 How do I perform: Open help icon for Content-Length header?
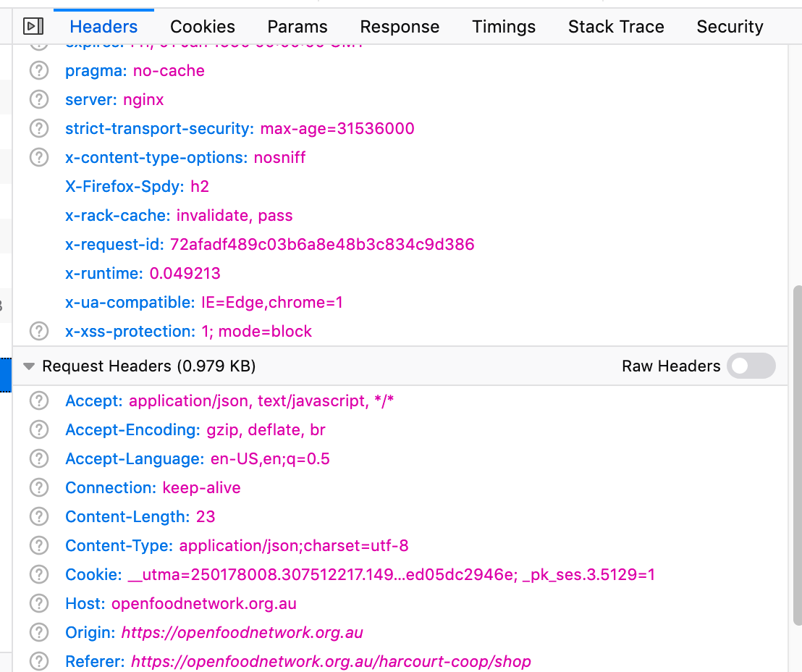[39, 517]
